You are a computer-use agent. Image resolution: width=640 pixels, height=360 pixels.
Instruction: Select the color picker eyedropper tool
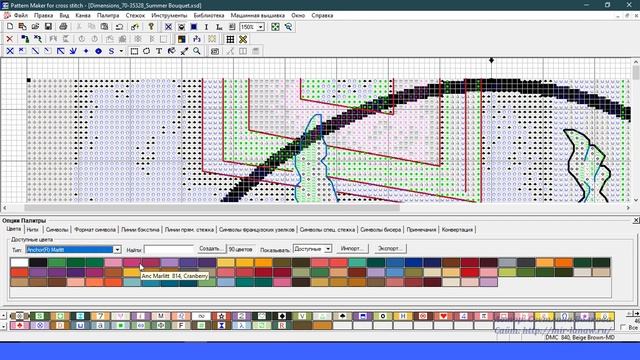[184, 51]
